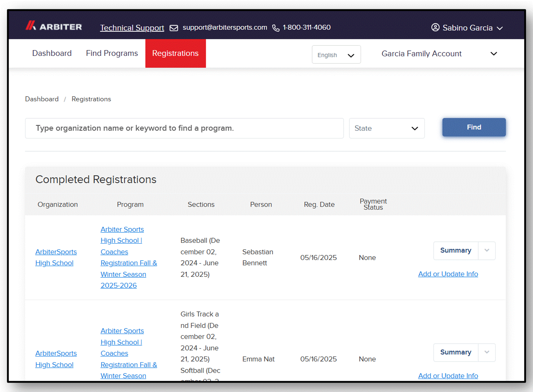This screenshot has width=533, height=392.
Task: Click 05/16/2025 date in Sebastian Bennett's row
Action: (x=319, y=257)
